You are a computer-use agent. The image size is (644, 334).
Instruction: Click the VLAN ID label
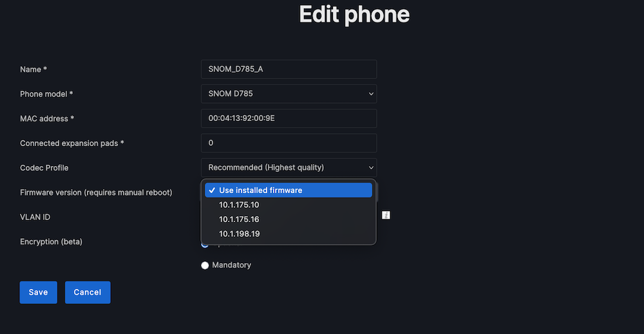pyautogui.click(x=35, y=217)
